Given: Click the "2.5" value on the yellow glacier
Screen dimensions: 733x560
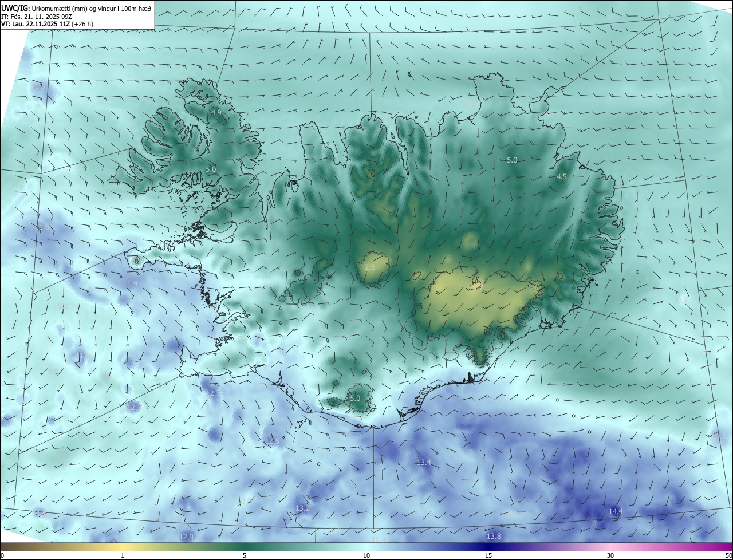Looking at the screenshot, I should [x=370, y=267].
